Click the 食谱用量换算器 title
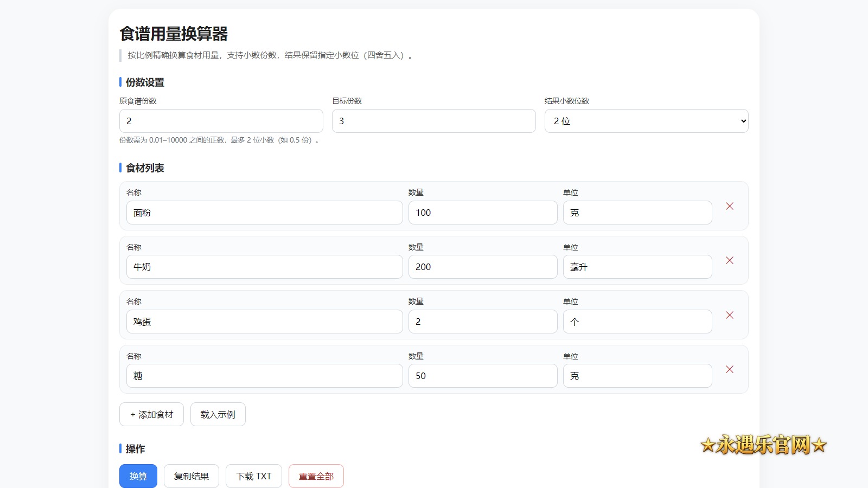The width and height of the screenshot is (868, 488). point(174,34)
